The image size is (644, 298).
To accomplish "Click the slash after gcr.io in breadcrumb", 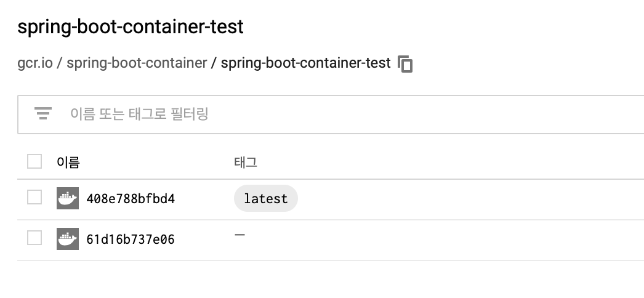I will click(60, 63).
